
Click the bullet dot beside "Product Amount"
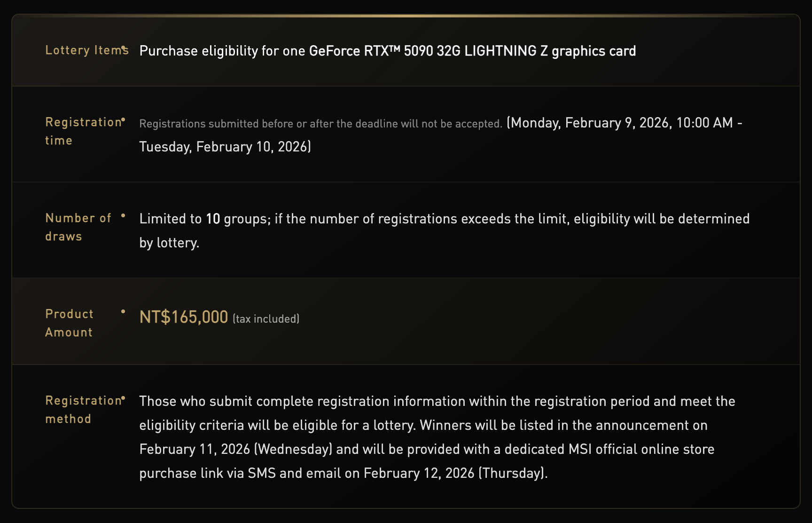pos(123,311)
